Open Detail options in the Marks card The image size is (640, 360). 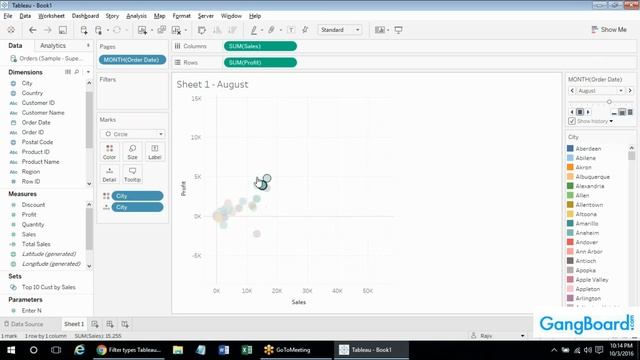[109, 174]
